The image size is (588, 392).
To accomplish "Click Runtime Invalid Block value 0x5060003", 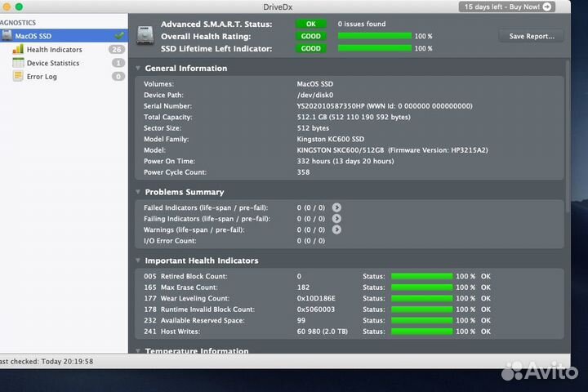I will coord(316,310).
